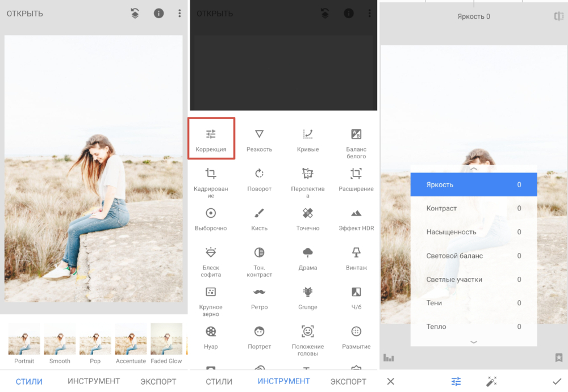The height and width of the screenshot is (392, 568).
Task: Expand the list upward using top chevron
Action: [473, 167]
